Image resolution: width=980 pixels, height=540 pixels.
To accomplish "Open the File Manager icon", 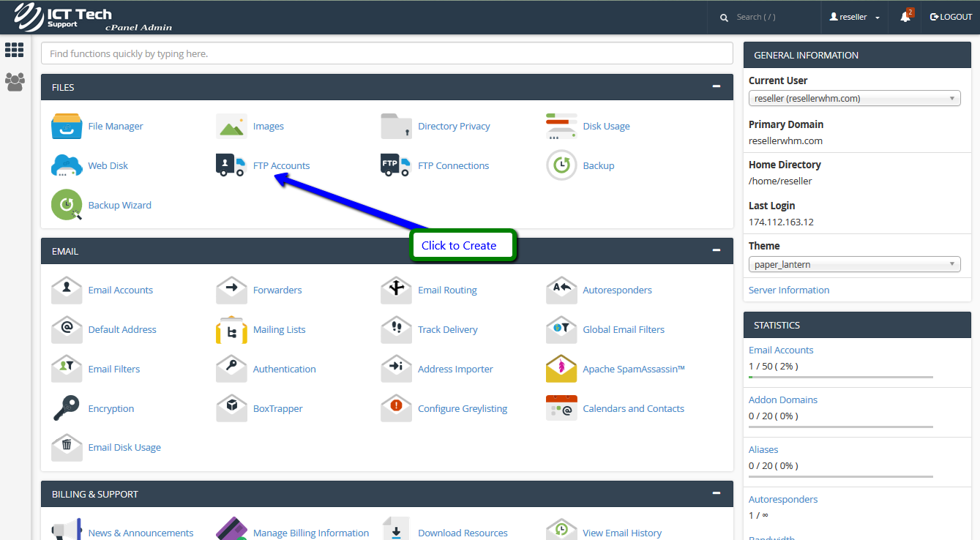I will click(67, 126).
